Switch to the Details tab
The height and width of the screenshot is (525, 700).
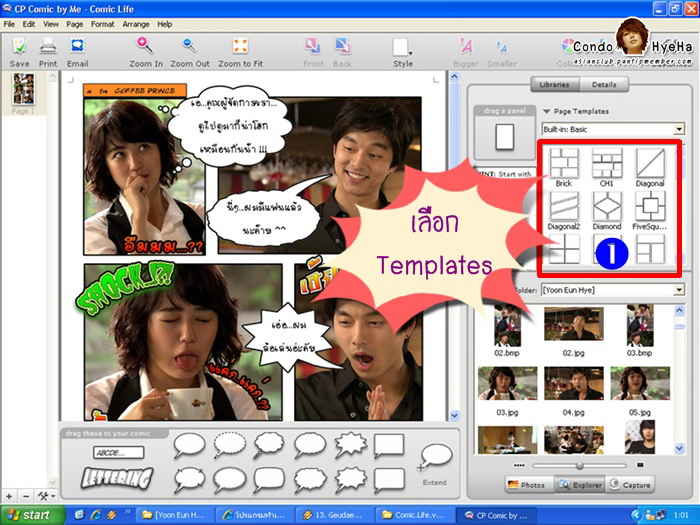[604, 84]
